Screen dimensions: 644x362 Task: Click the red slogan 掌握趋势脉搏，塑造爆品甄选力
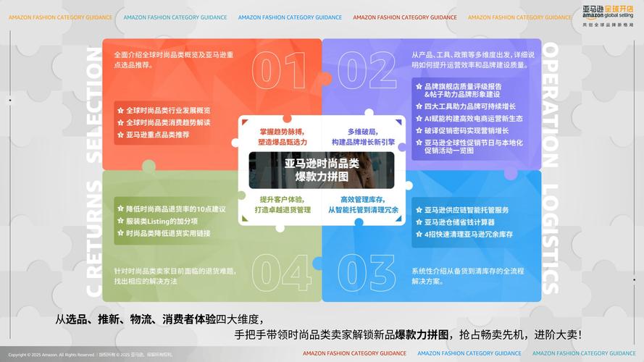click(x=283, y=137)
